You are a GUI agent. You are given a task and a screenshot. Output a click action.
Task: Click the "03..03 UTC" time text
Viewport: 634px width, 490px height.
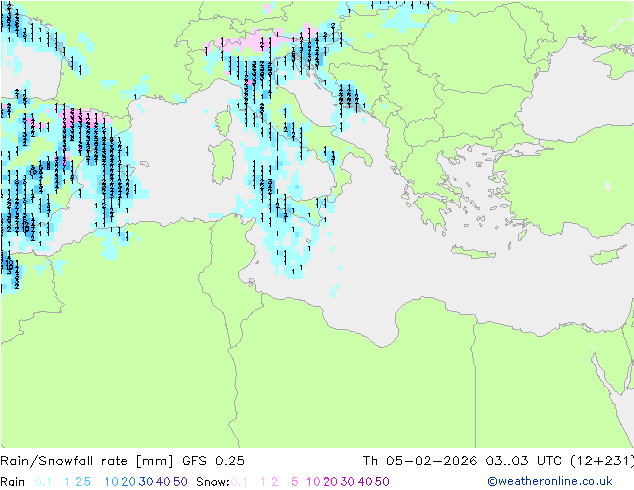pyautogui.click(x=525, y=461)
